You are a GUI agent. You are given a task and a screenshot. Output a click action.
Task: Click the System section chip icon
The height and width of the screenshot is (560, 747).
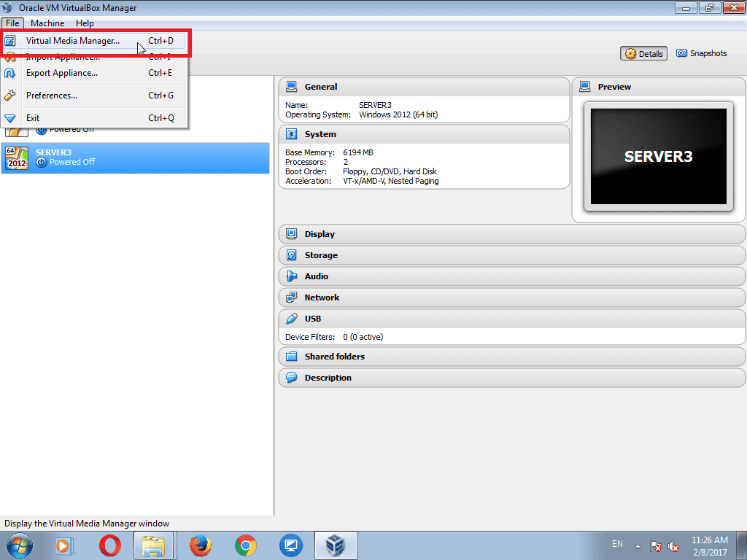pos(291,134)
